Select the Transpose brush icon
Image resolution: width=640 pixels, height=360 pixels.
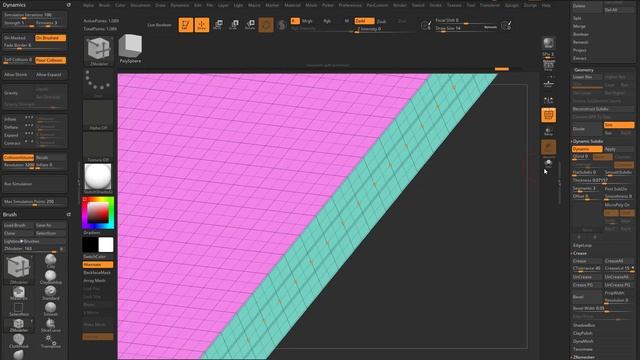(51, 341)
